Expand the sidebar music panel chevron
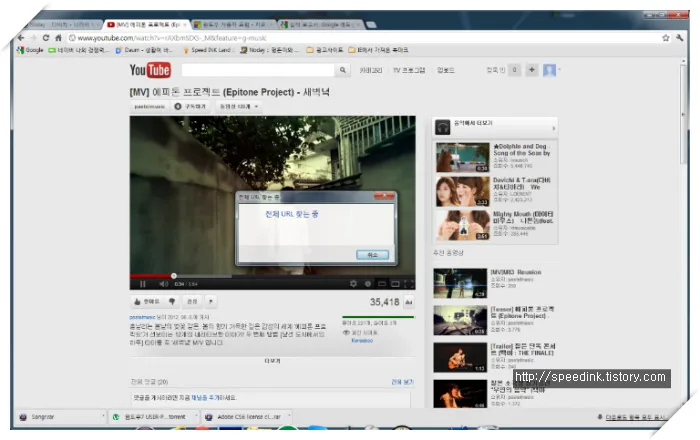700x440 pixels. pyautogui.click(x=554, y=128)
